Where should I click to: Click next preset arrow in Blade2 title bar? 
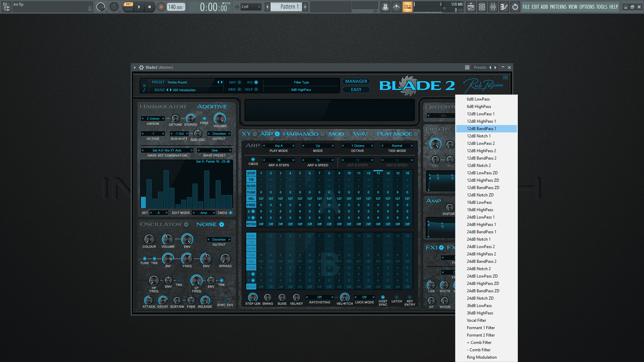495,67
